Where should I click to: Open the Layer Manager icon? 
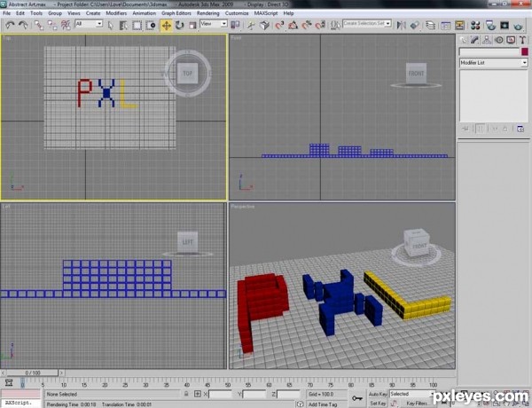coord(431,25)
